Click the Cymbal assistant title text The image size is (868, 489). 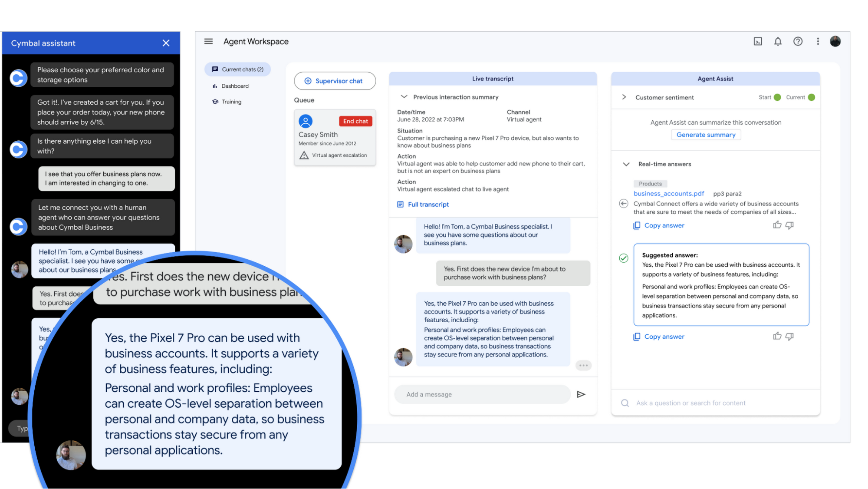pos(43,43)
